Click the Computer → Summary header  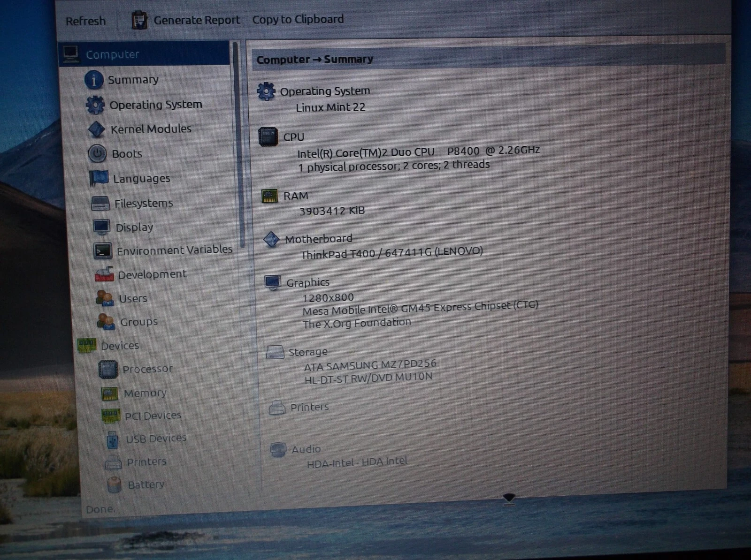[314, 60]
